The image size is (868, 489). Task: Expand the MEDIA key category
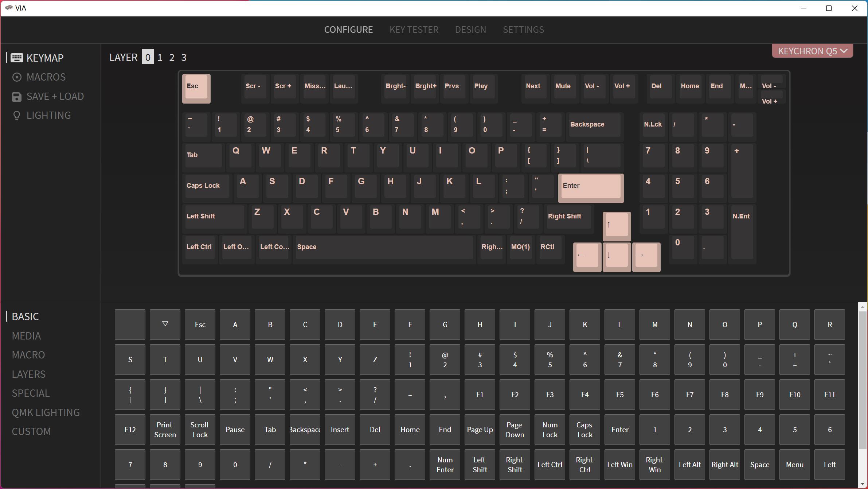pos(26,335)
